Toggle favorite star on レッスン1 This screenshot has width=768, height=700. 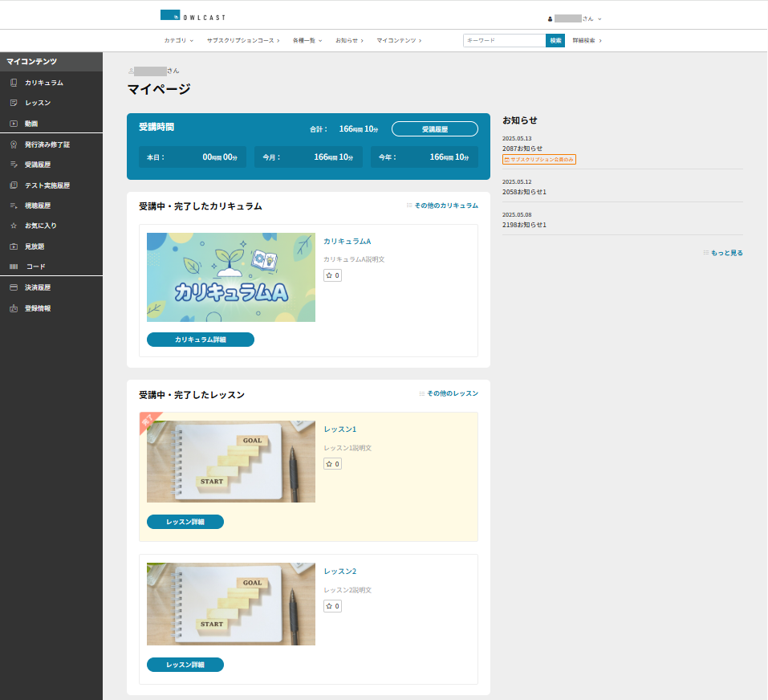tap(332, 464)
